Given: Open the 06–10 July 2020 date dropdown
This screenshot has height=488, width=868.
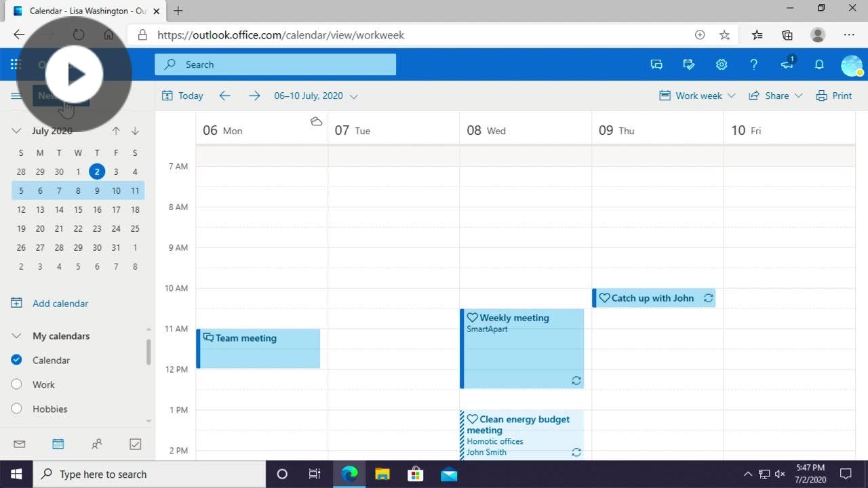Looking at the screenshot, I should click(315, 96).
